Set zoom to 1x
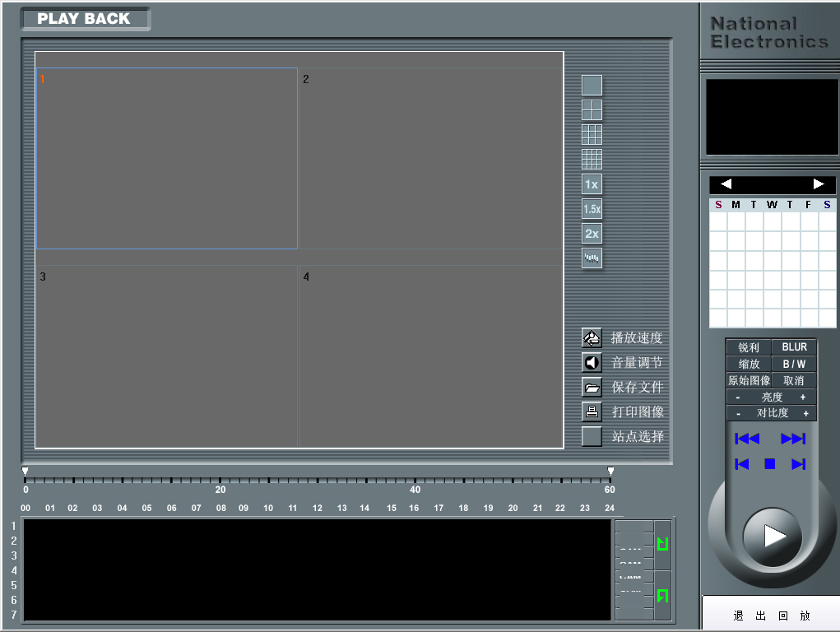The width and height of the screenshot is (840, 632). 592,184
